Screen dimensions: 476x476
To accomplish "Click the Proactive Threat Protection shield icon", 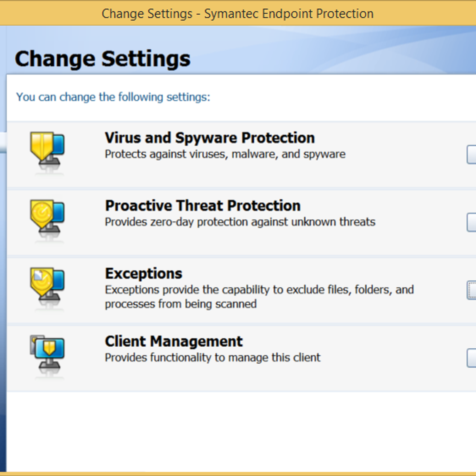I will pos(47,217).
